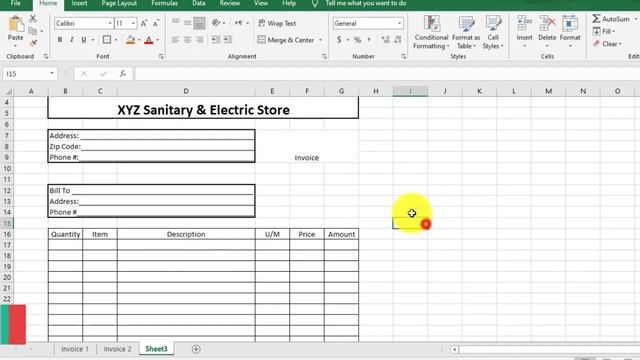Toggle Center alignment
Viewport: 640px width, 360px height.
187,40
